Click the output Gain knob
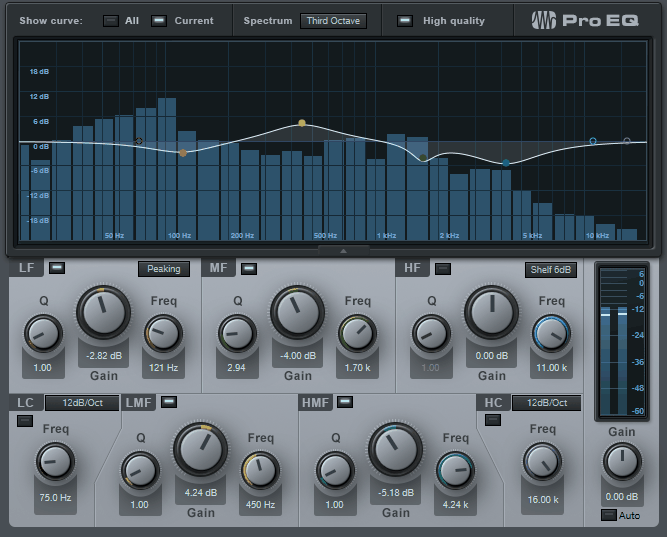This screenshot has height=537, width=667. (x=621, y=462)
